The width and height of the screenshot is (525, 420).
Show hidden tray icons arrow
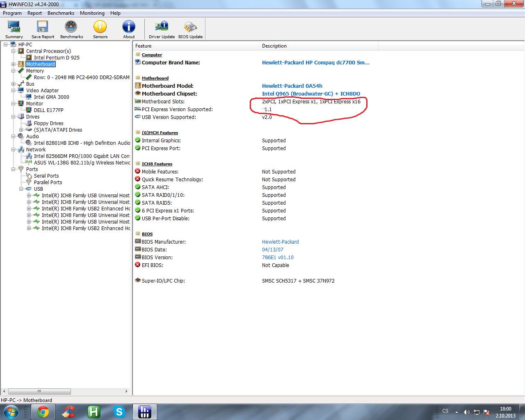(457, 412)
